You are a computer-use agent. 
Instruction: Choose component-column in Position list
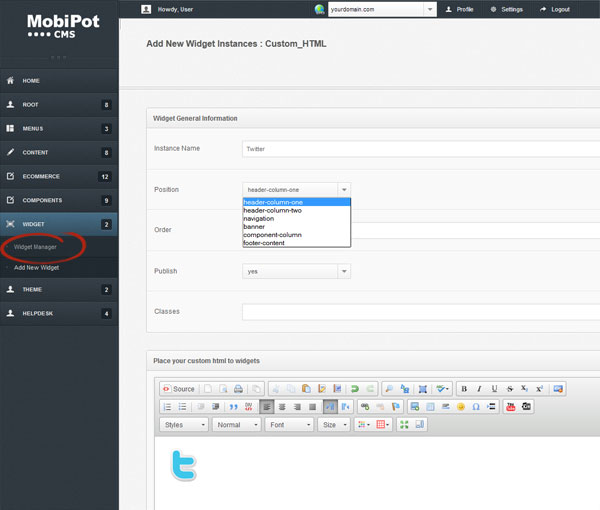[x=297, y=235]
